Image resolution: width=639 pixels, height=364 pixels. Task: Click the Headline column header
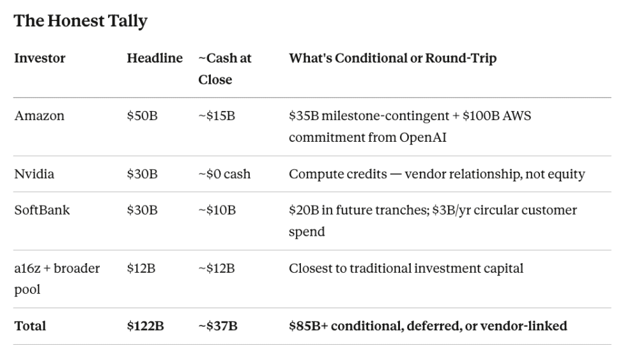click(x=155, y=58)
